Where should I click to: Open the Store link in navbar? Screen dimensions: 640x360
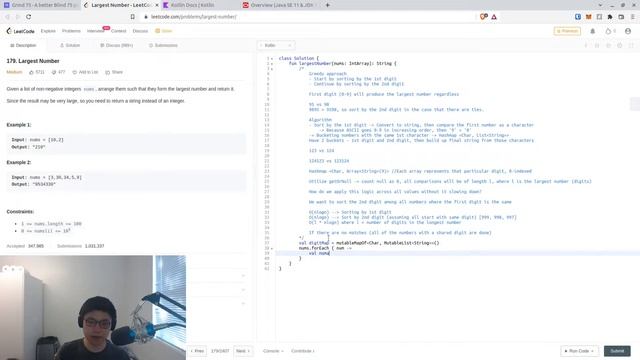[x=164, y=31]
